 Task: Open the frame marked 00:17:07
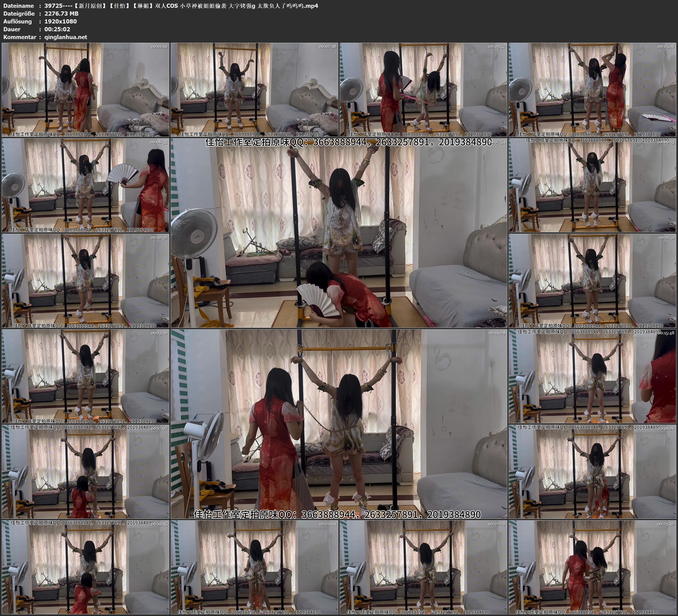pyautogui.click(x=85, y=471)
